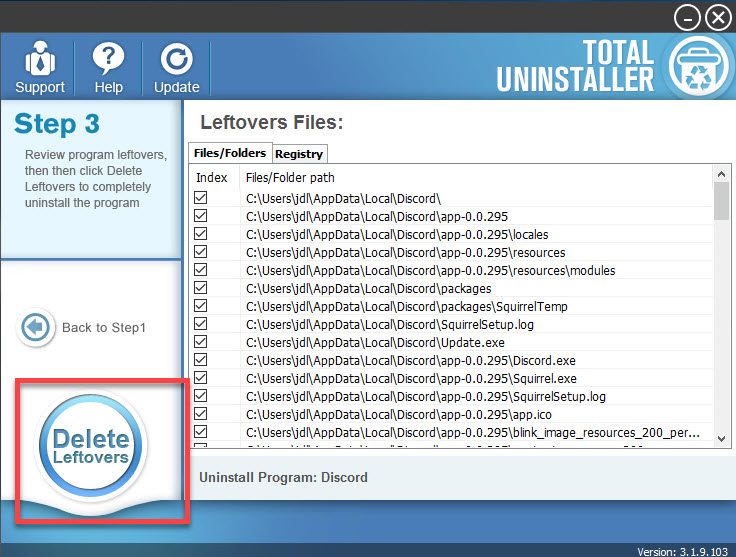Toggle checkbox for app-0.0.295\resources row
This screenshot has height=557, width=736.
[x=200, y=252]
